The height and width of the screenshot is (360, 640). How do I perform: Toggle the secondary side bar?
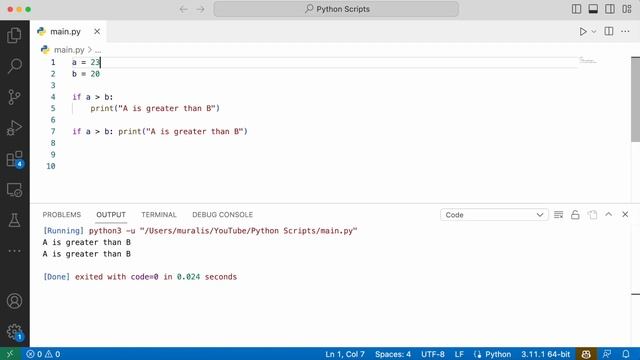(610, 9)
